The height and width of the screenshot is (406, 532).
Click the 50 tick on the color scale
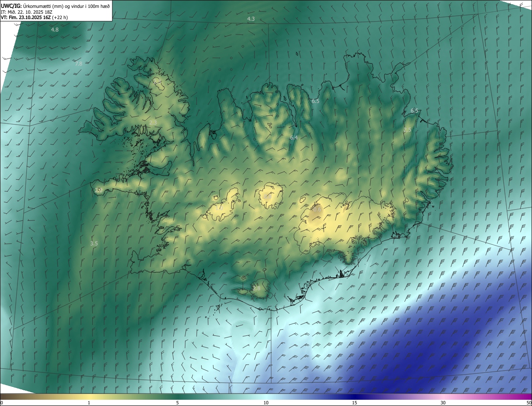[x=529, y=403]
